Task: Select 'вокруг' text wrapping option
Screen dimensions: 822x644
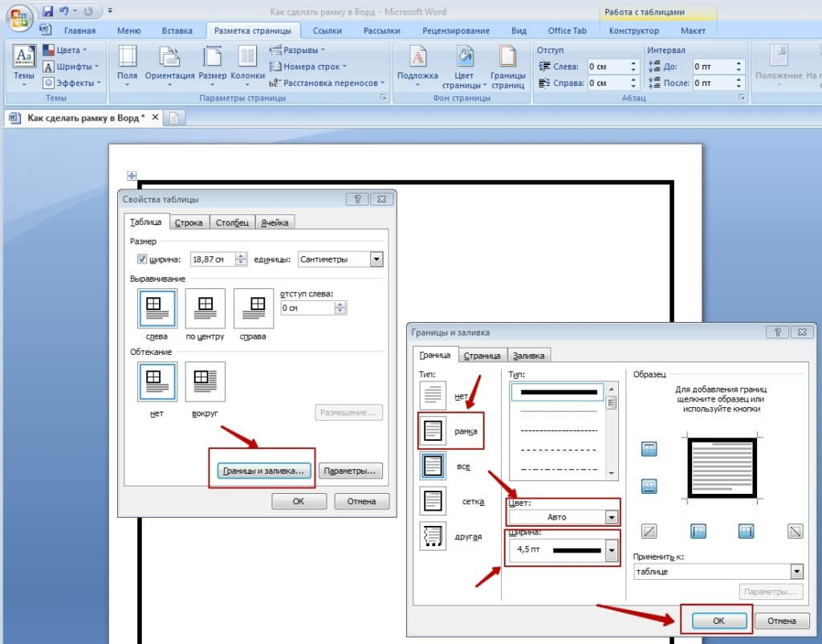Action: pyautogui.click(x=205, y=381)
